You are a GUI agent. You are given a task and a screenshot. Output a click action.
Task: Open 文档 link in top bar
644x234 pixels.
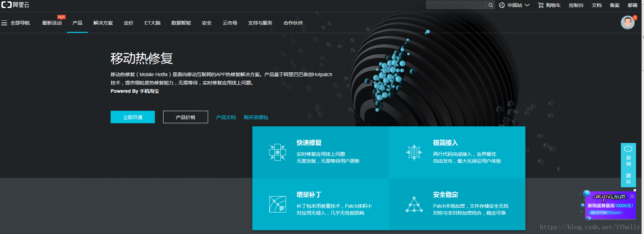pyautogui.click(x=597, y=5)
